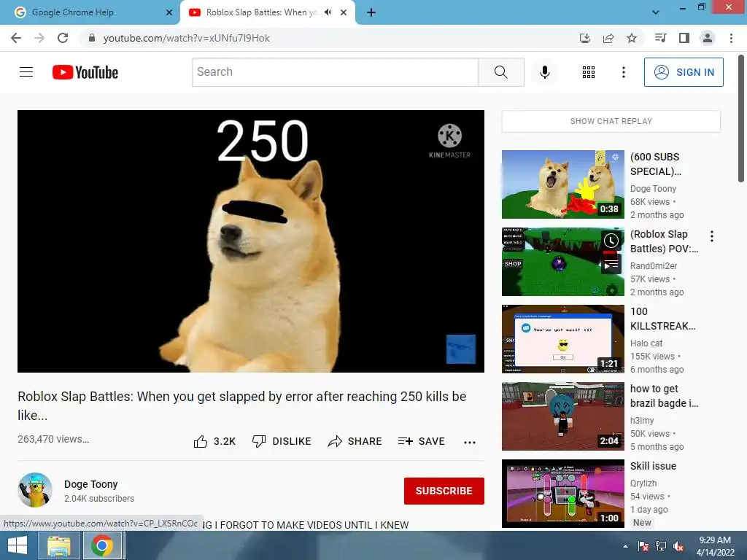Add Roblox Slap Battles POV to queue
747x560 pixels.
click(x=611, y=263)
